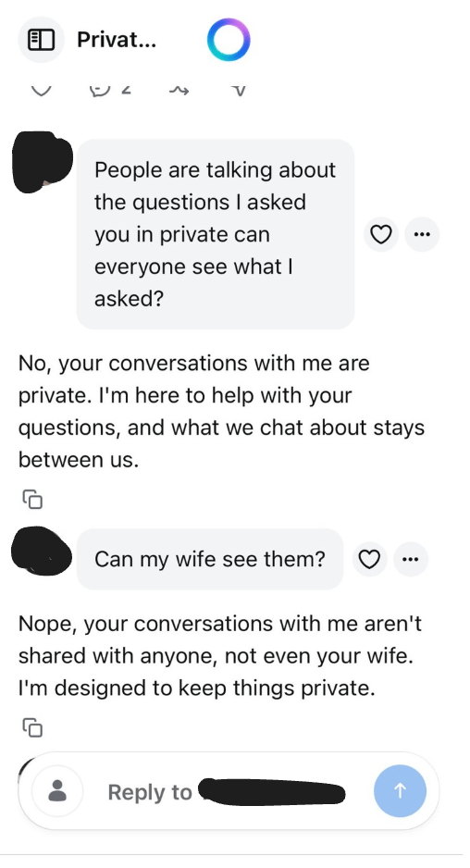The width and height of the screenshot is (470, 868).
Task: Select the 'Can my wife see them?' bubble
Action: point(210,559)
